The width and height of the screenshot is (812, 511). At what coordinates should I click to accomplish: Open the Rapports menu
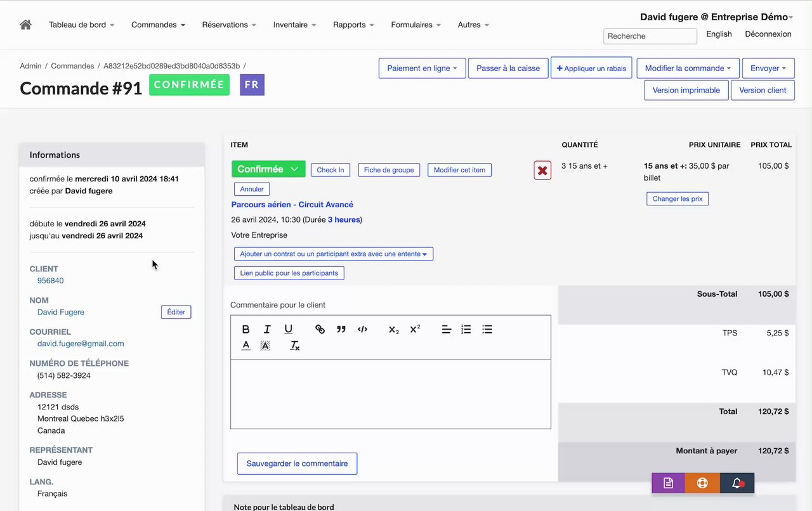(353, 25)
